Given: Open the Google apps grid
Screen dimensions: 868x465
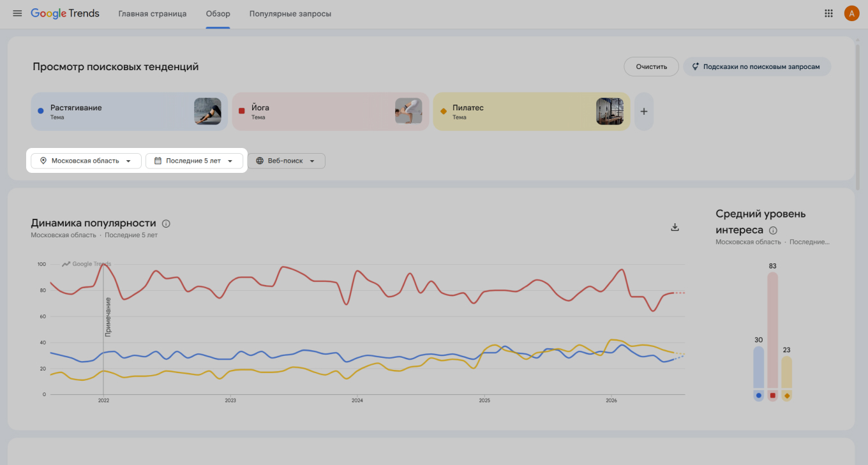Looking at the screenshot, I should point(828,13).
